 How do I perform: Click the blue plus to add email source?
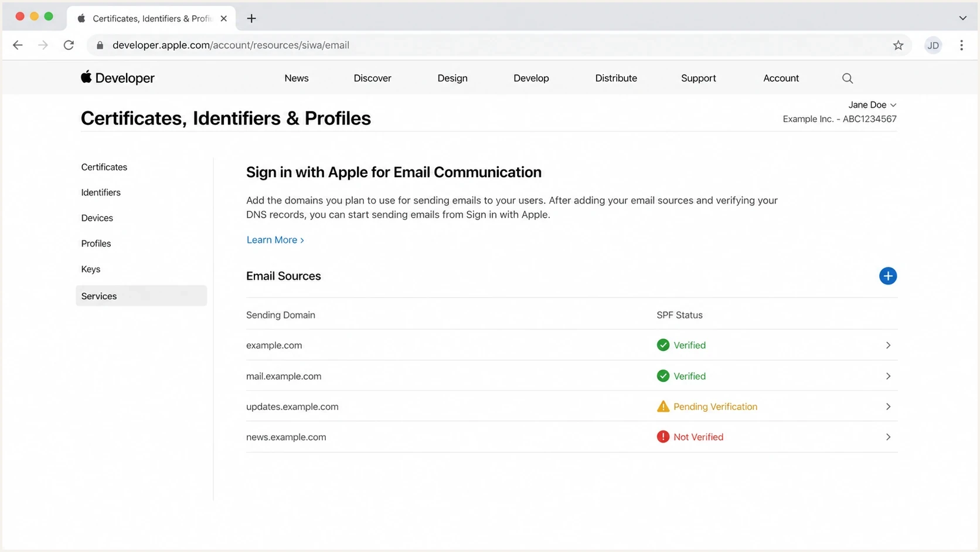click(888, 276)
